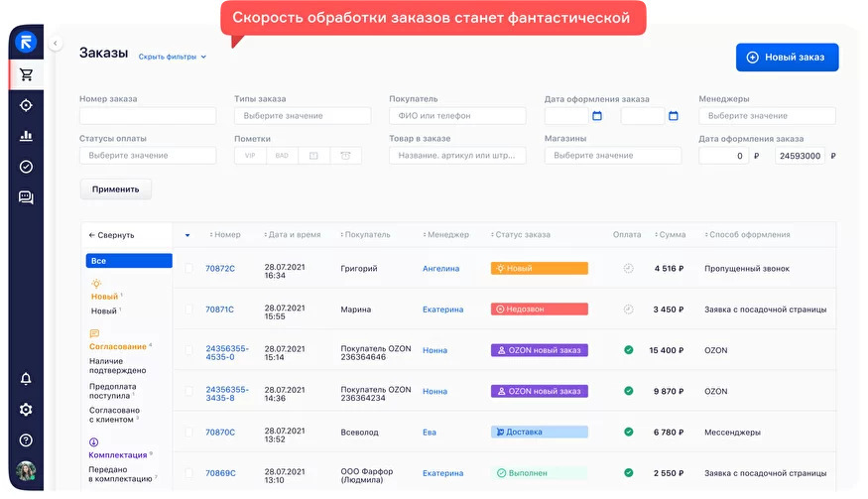The width and height of the screenshot is (868, 499).
Task: Filter by Наличие подтверждено status
Action: point(117,365)
